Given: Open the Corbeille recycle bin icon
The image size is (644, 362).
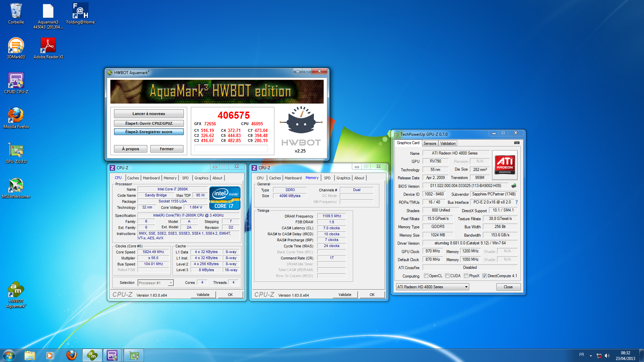Looking at the screenshot, I should coord(16,13).
